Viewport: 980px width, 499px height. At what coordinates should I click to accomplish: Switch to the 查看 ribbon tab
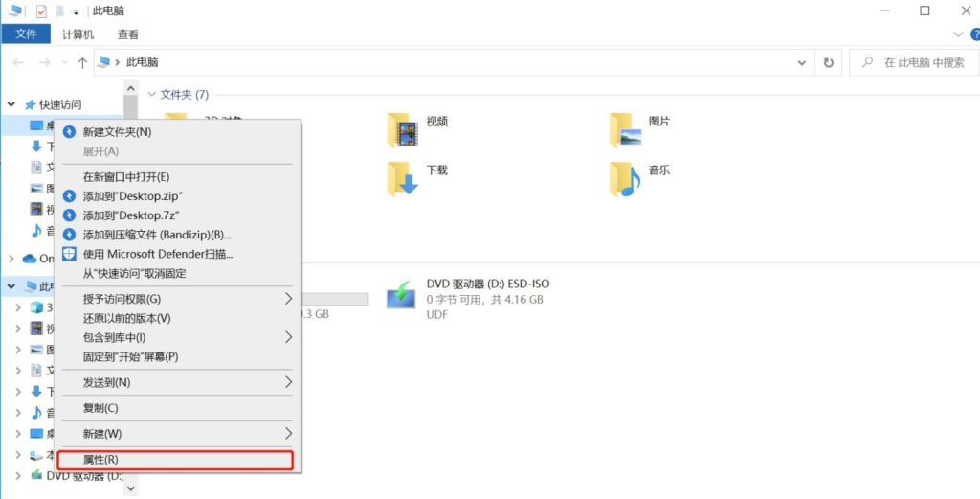(128, 34)
